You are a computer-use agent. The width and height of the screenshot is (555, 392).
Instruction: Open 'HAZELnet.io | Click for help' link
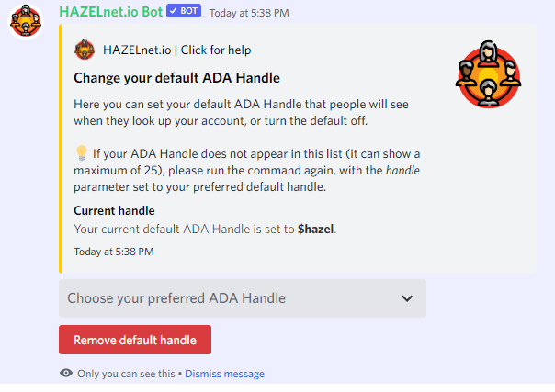tap(176, 50)
